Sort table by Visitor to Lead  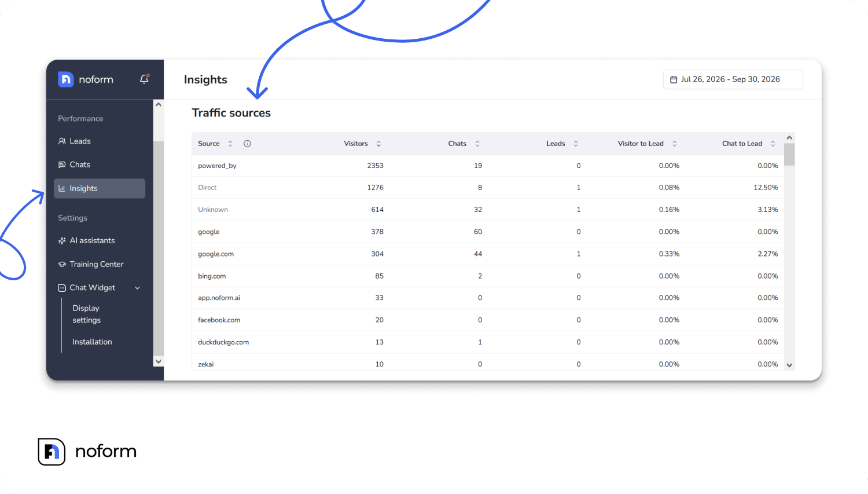[675, 144]
